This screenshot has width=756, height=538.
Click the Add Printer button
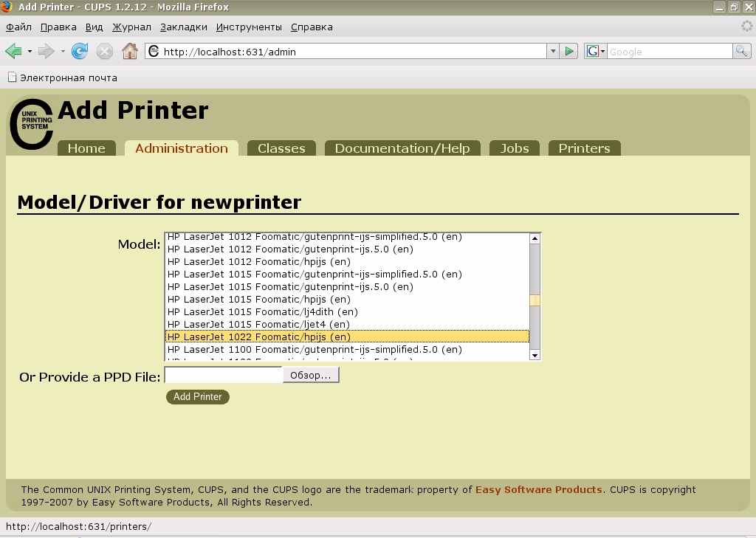coord(198,397)
